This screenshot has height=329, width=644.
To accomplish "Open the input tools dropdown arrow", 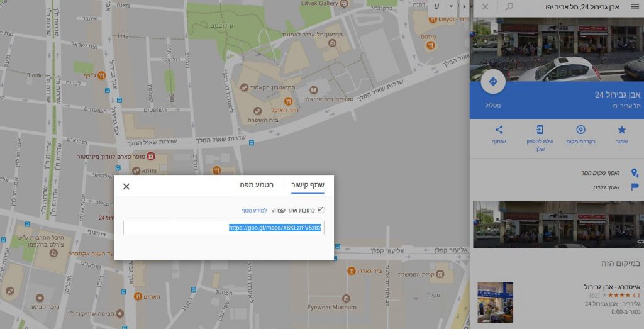I will 452,6.
